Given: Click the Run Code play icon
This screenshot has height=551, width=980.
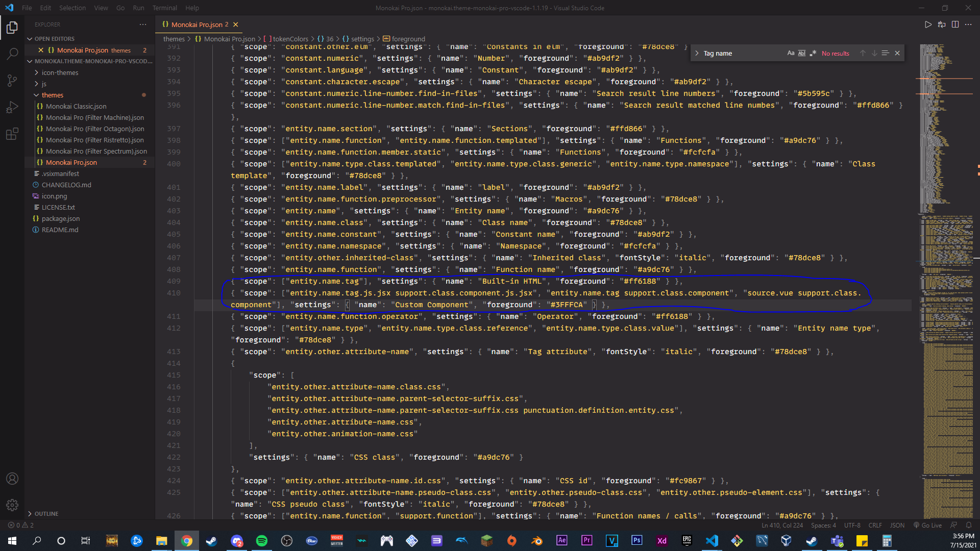Looking at the screenshot, I should coord(928,24).
